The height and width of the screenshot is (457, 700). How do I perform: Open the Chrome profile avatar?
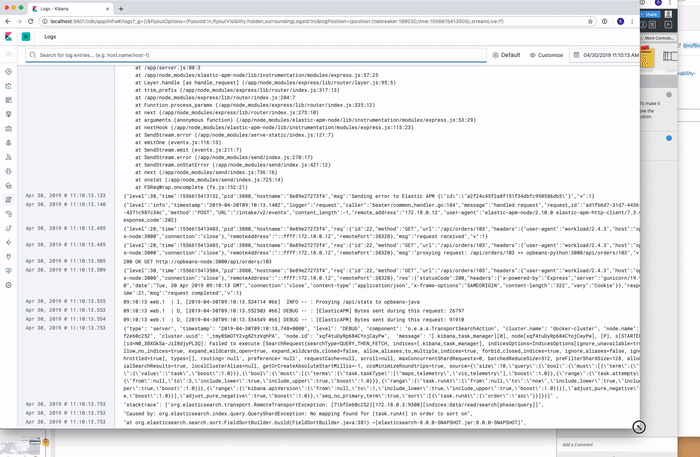621,21
